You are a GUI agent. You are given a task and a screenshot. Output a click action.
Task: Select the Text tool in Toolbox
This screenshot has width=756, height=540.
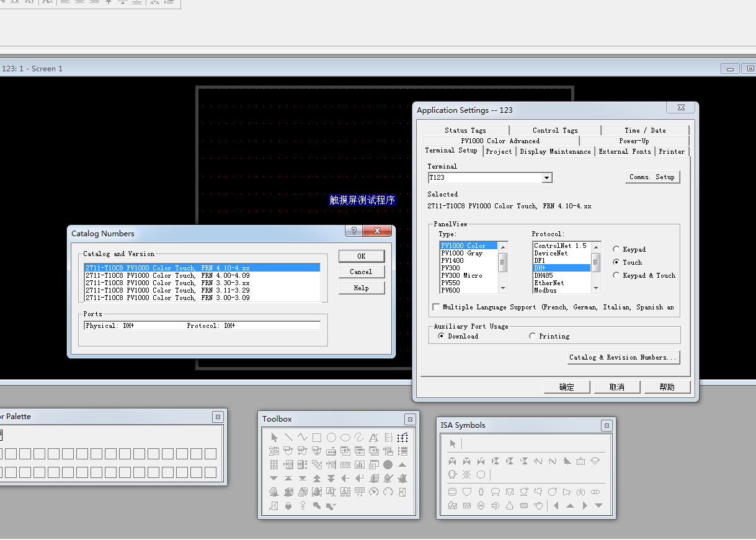374,438
